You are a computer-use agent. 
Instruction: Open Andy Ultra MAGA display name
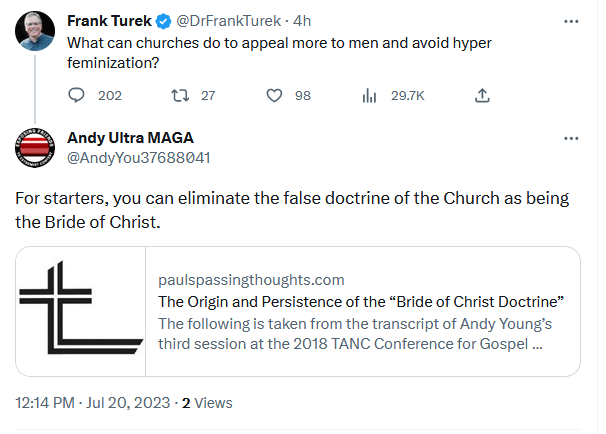pyautogui.click(x=130, y=138)
